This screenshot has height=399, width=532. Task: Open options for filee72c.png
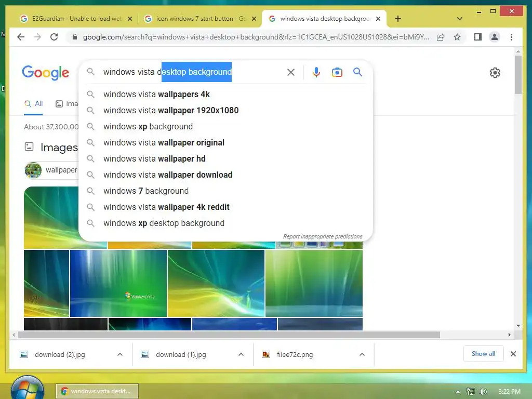pos(362,354)
